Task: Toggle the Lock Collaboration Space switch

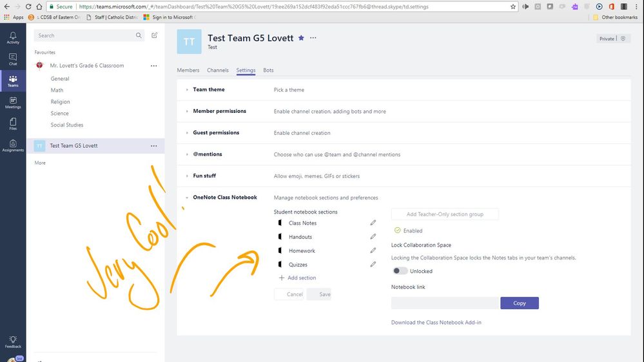Action: (x=400, y=271)
